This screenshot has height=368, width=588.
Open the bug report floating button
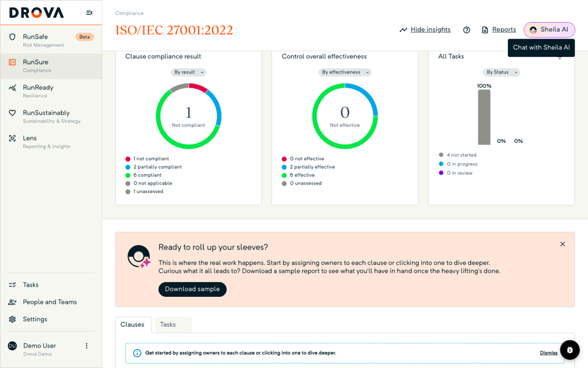click(x=570, y=350)
